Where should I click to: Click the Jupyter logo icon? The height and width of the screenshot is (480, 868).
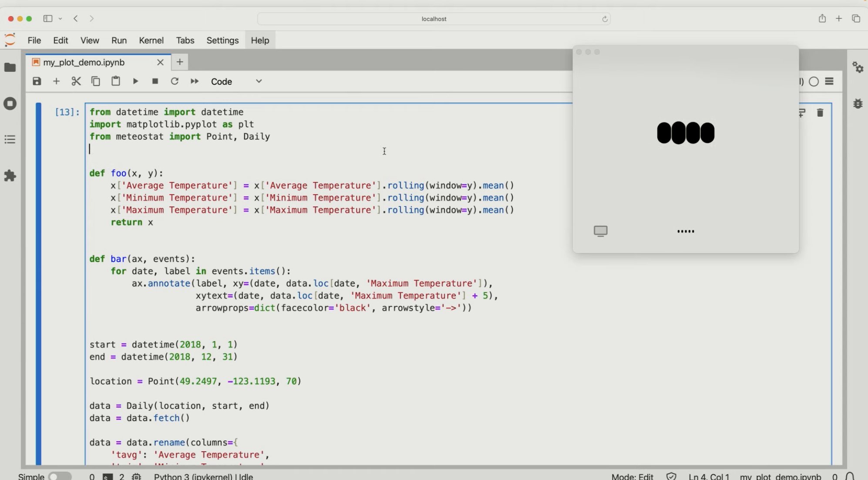pos(10,40)
